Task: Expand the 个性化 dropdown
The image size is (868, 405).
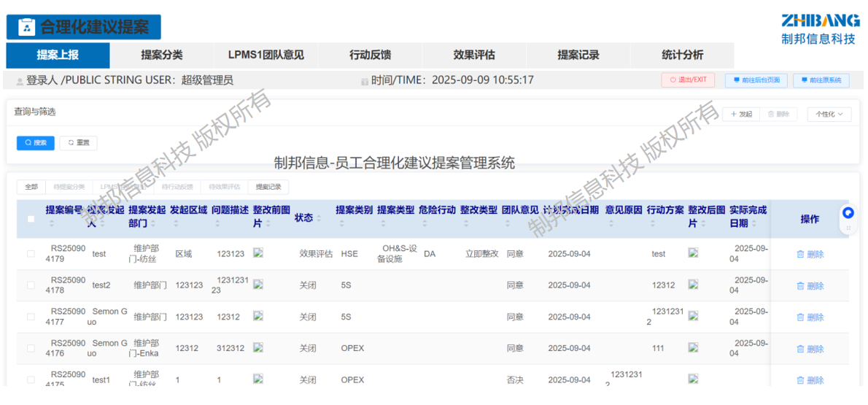Action: point(829,115)
